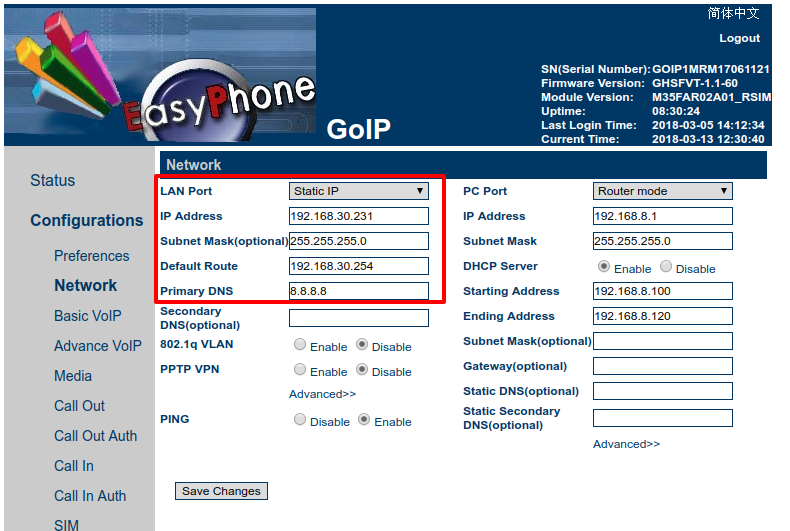Expand Advanced options under PC Port settings
Screen dimensions: 790x531
(626, 444)
